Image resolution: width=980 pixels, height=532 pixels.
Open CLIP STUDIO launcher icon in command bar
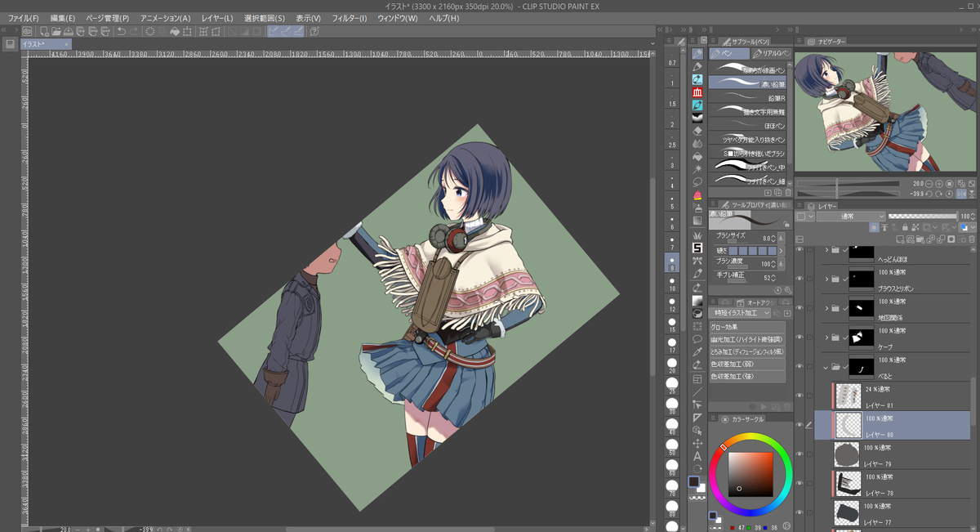point(27,31)
